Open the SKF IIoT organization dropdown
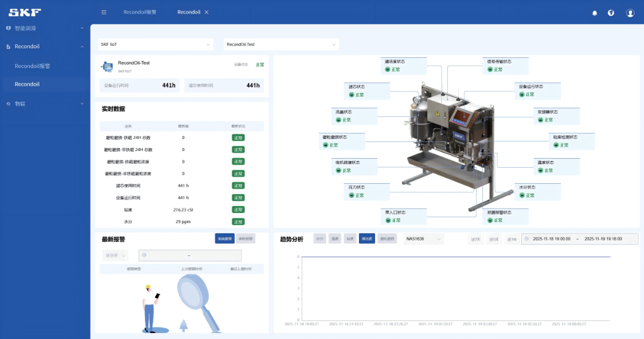 click(x=155, y=45)
